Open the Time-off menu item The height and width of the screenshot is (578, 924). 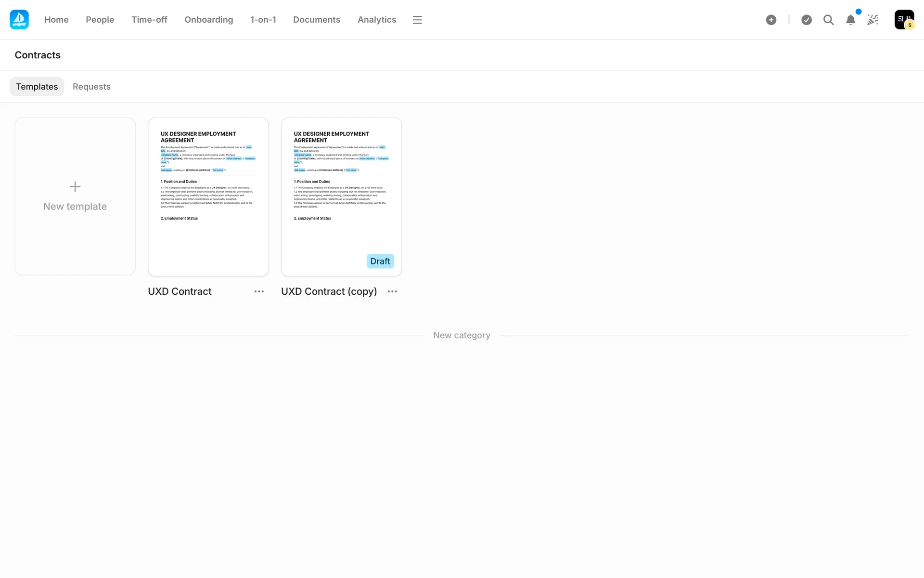pos(149,20)
